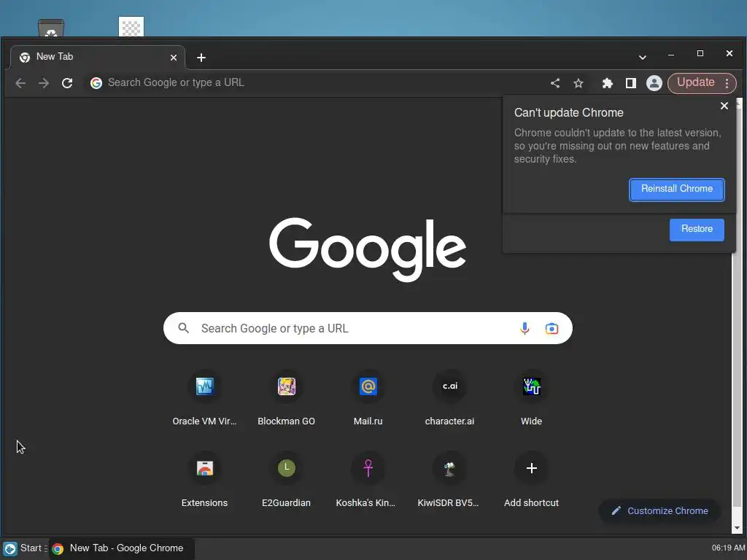Viewport: 747px width, 560px height.
Task: Click the Google icon in address bar
Action: click(x=96, y=83)
